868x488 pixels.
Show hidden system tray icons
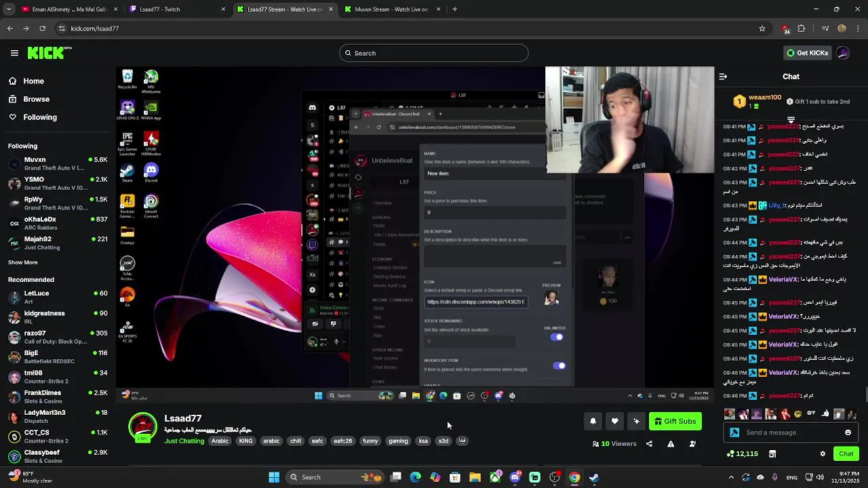click(x=731, y=477)
